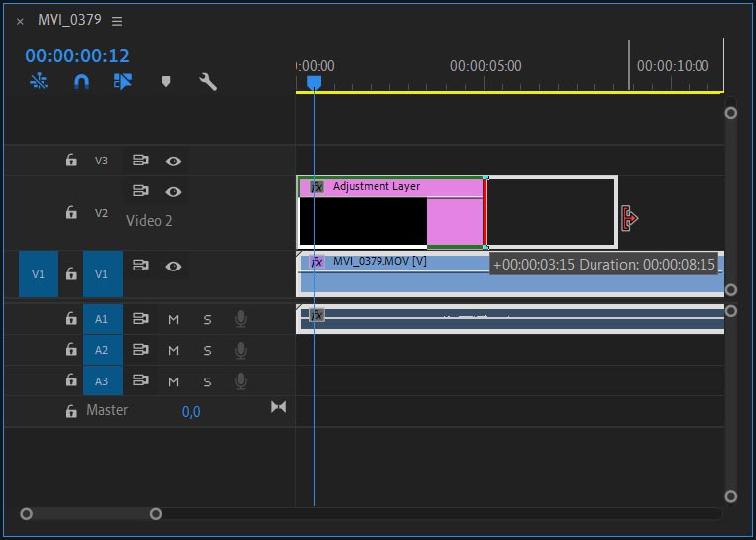Click V1 source patching indicator
Screen dimensions: 756x540
coord(38,274)
